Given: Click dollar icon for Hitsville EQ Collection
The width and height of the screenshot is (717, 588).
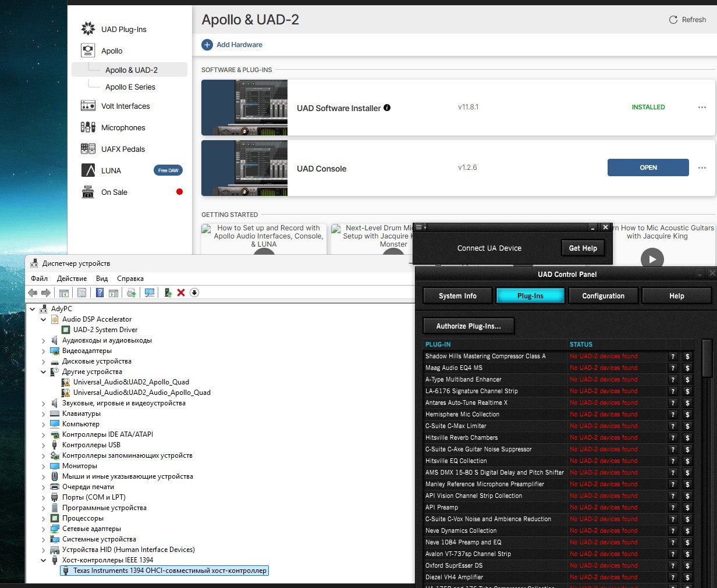Looking at the screenshot, I should pos(687,461).
